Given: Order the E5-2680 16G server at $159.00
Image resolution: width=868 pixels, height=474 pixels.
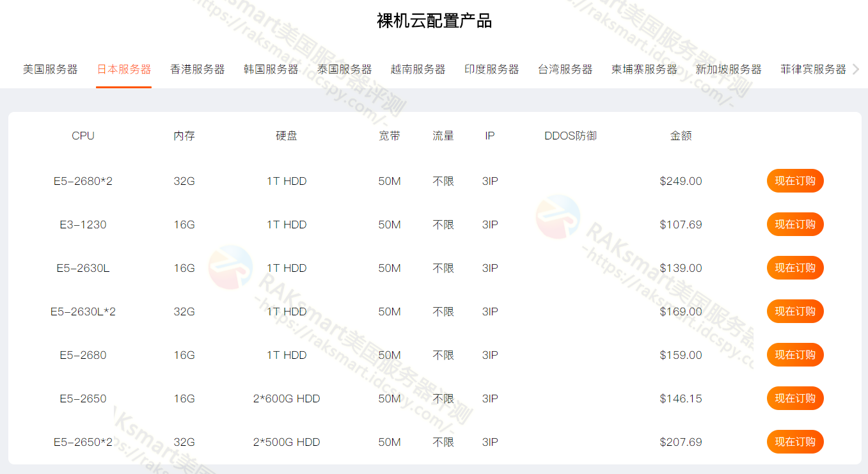Looking at the screenshot, I should tap(795, 355).
